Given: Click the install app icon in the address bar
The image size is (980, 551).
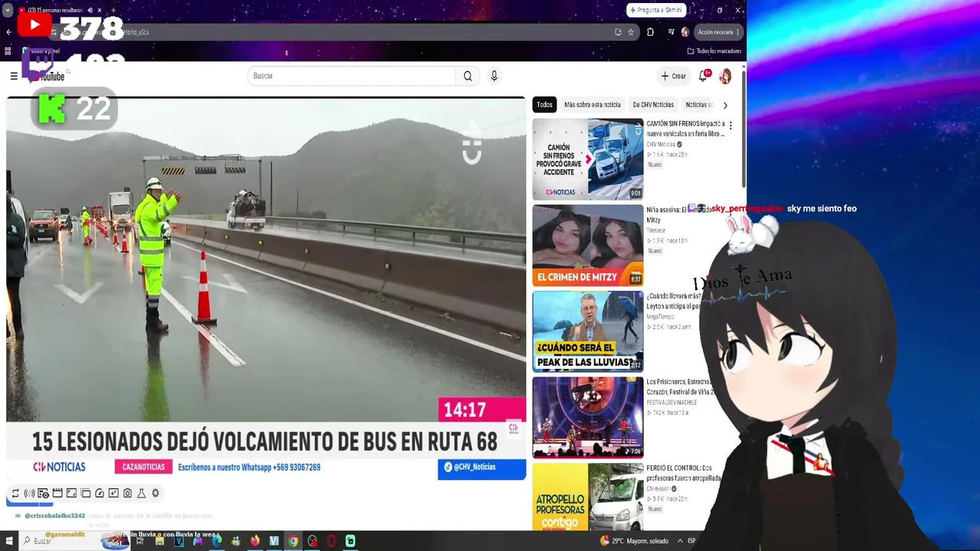Looking at the screenshot, I should click(x=618, y=32).
